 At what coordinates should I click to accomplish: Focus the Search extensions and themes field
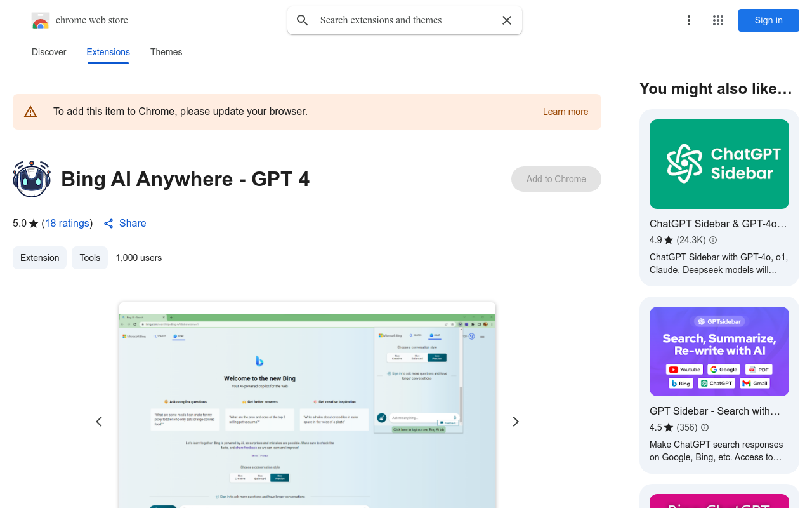click(x=406, y=20)
